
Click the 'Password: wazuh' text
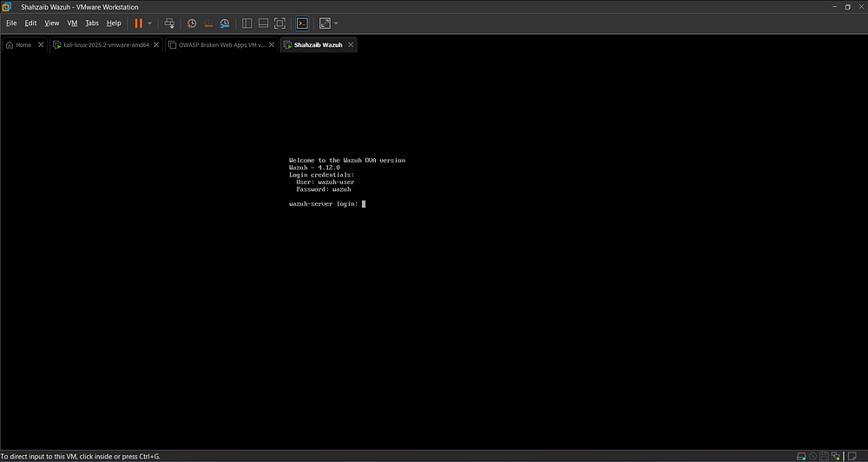[323, 189]
